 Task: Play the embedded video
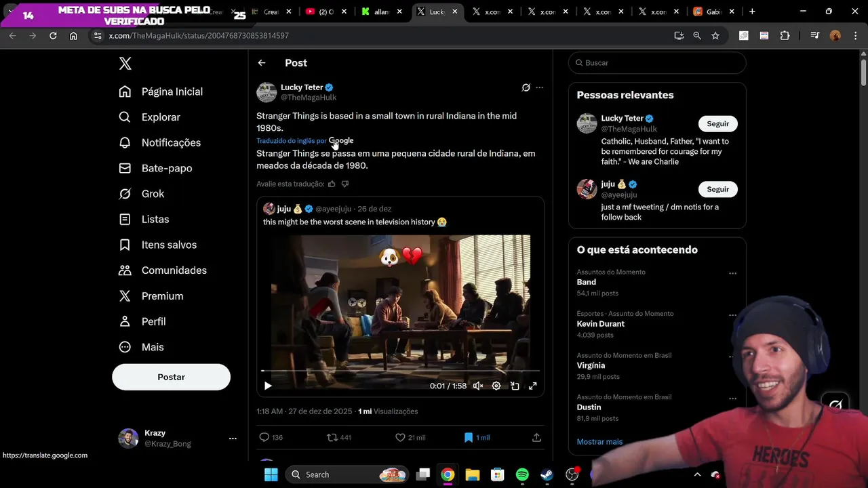click(268, 386)
